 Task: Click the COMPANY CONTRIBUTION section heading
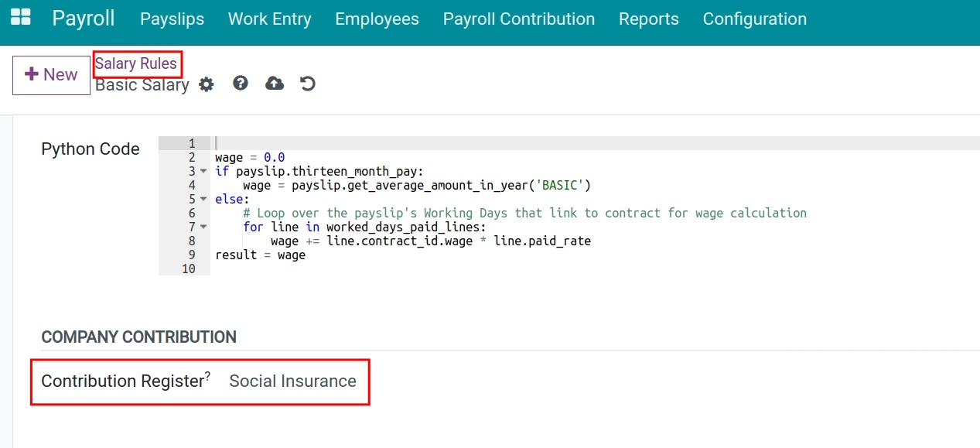[139, 337]
